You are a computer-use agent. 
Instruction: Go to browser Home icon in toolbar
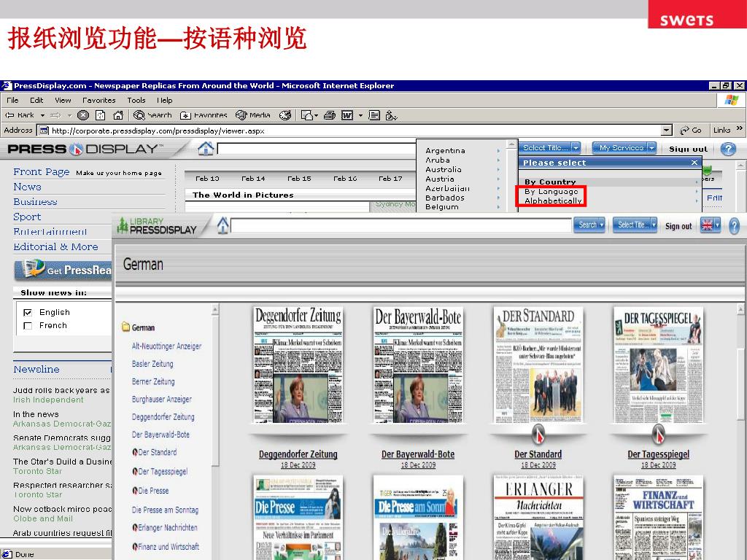pyautogui.click(x=118, y=115)
